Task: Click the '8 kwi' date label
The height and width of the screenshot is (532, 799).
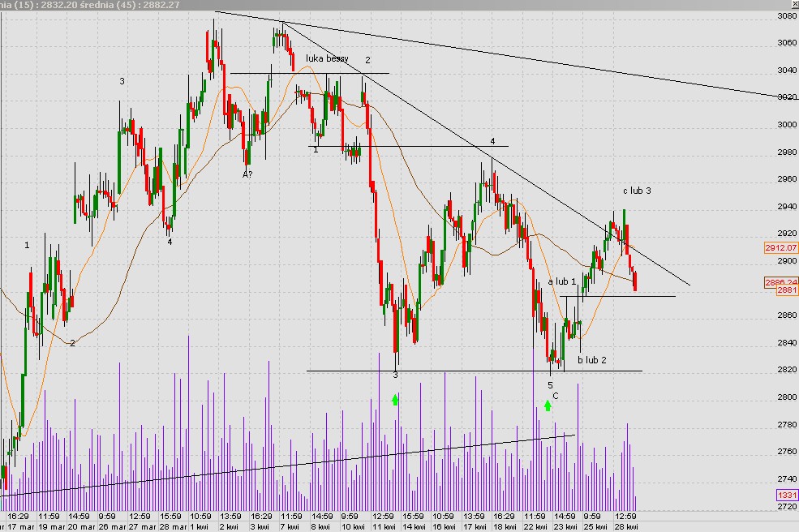Action: [320, 527]
